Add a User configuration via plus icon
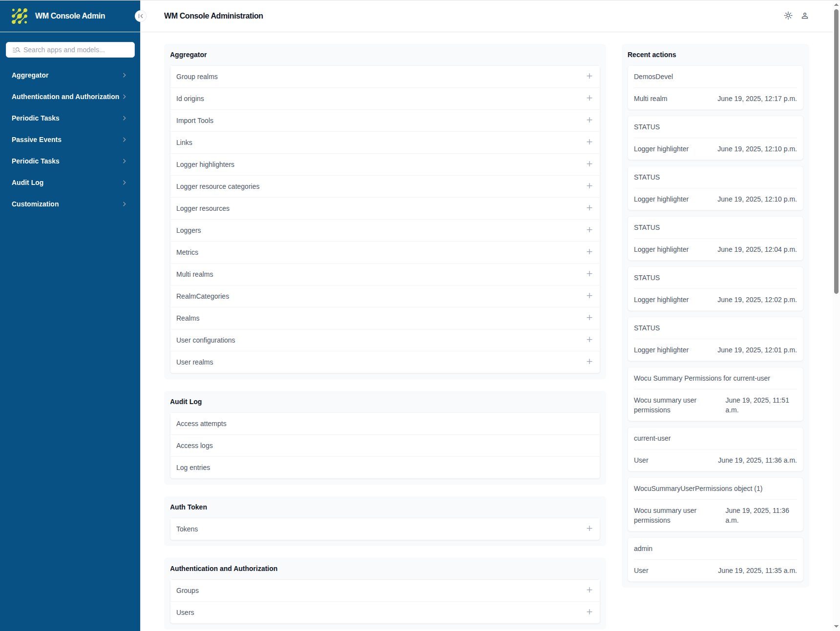 589,340
